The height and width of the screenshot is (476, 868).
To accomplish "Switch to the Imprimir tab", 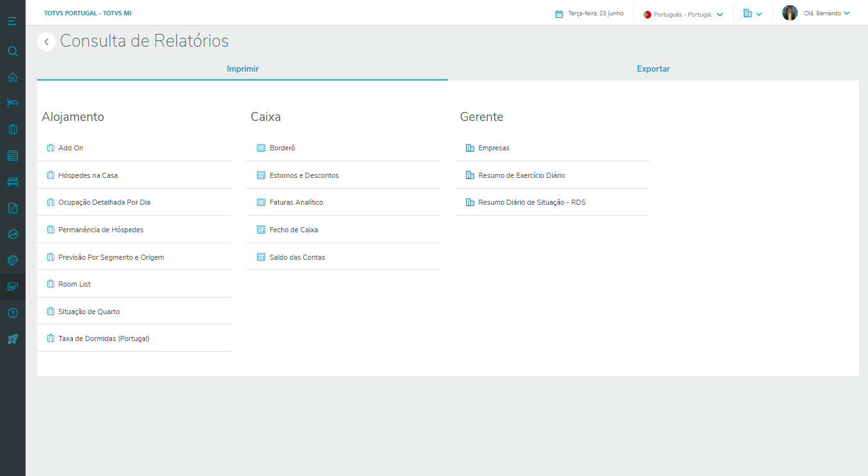I will pos(242,68).
